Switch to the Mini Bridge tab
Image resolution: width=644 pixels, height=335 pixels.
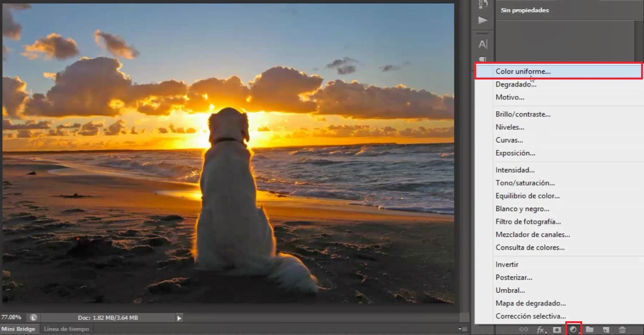(19, 329)
